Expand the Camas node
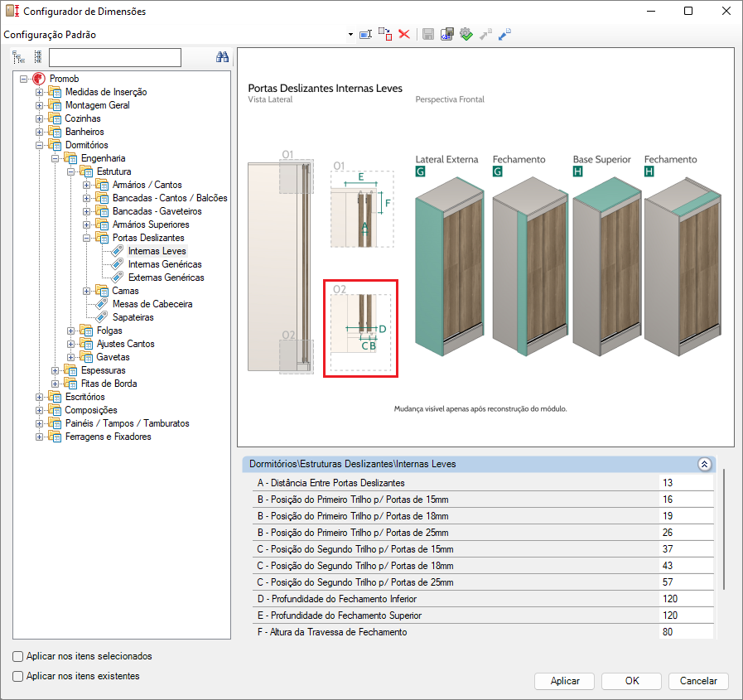The image size is (743, 700). pyautogui.click(x=86, y=291)
